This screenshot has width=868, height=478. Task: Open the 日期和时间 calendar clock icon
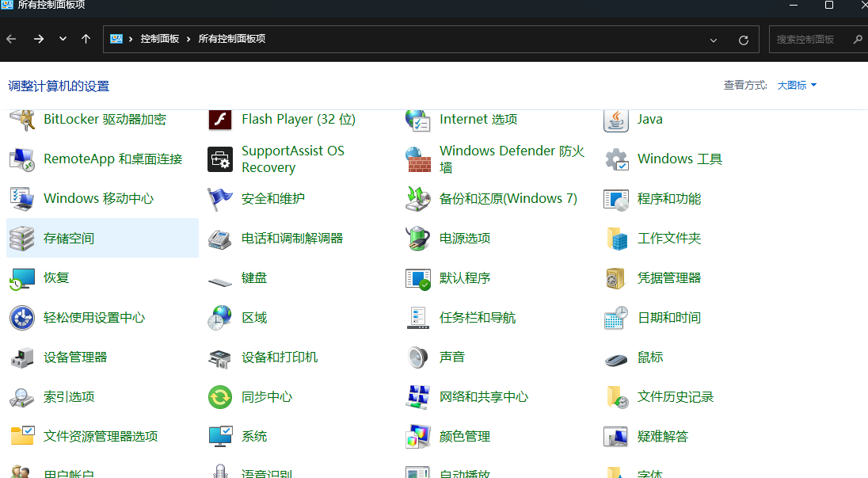tap(616, 318)
